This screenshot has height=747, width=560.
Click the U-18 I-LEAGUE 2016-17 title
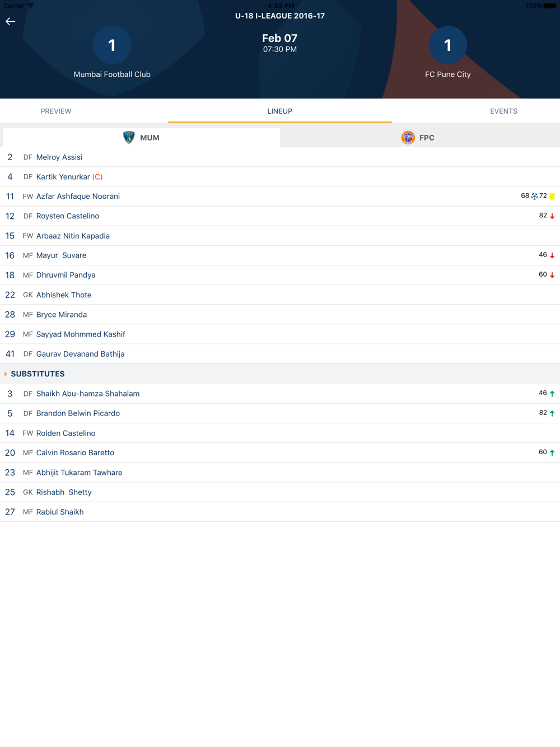(x=280, y=16)
